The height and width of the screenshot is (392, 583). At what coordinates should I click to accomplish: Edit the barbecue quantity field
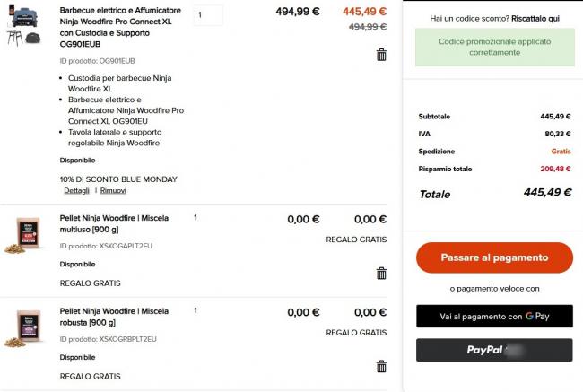[208, 15]
